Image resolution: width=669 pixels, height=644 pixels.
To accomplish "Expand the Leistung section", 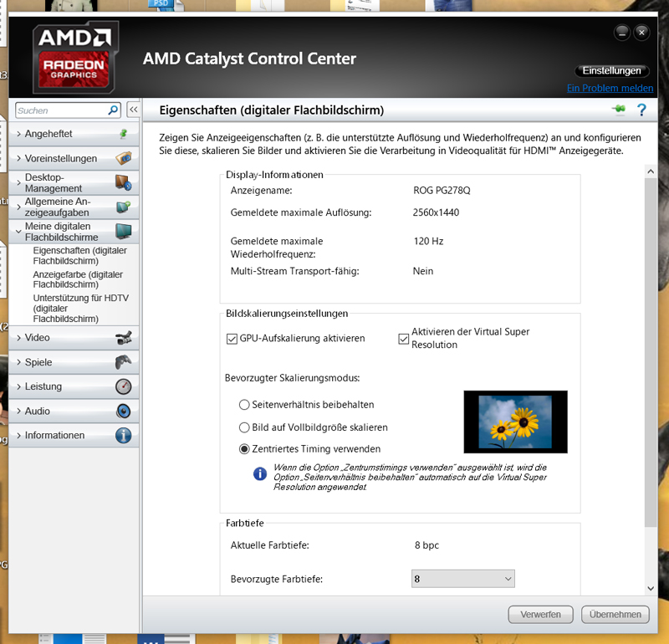I will [74, 386].
